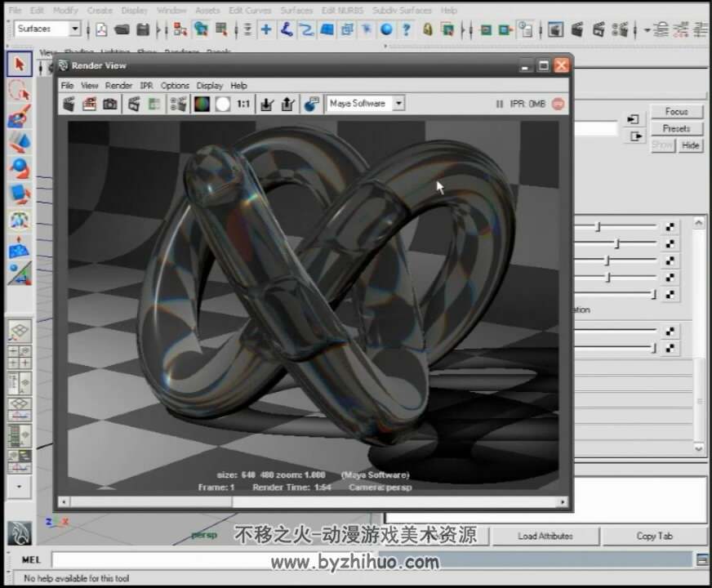Toggle Snap to Curves icon
712x588 pixels.
287,30
